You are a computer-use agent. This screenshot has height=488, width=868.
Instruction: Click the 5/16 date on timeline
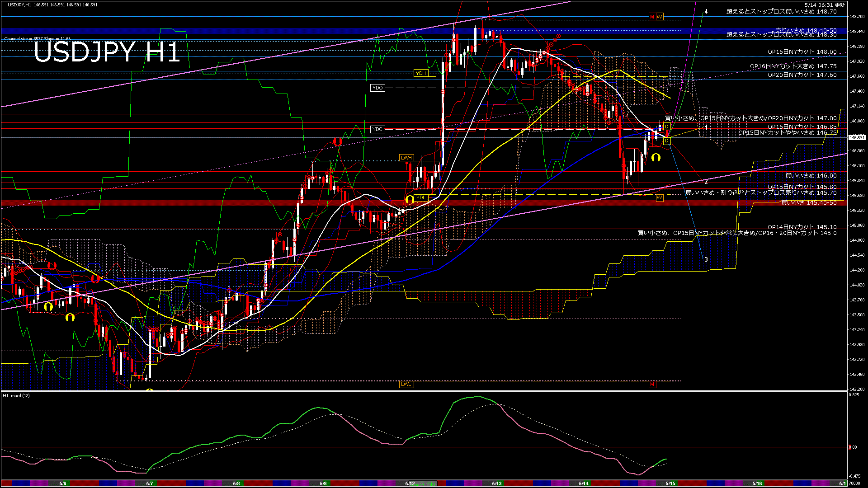pyautogui.click(x=757, y=483)
